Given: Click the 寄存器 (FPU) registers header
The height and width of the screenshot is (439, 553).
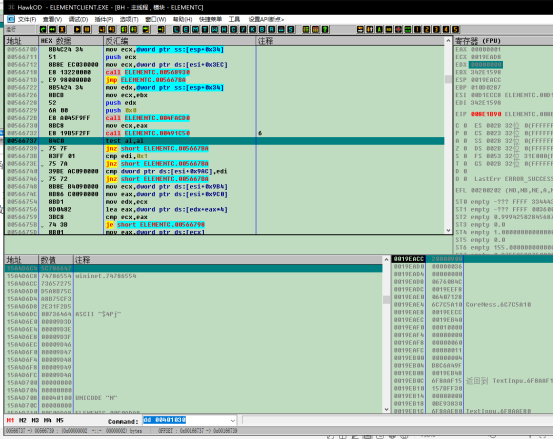Looking at the screenshot, I should tap(503, 41).
